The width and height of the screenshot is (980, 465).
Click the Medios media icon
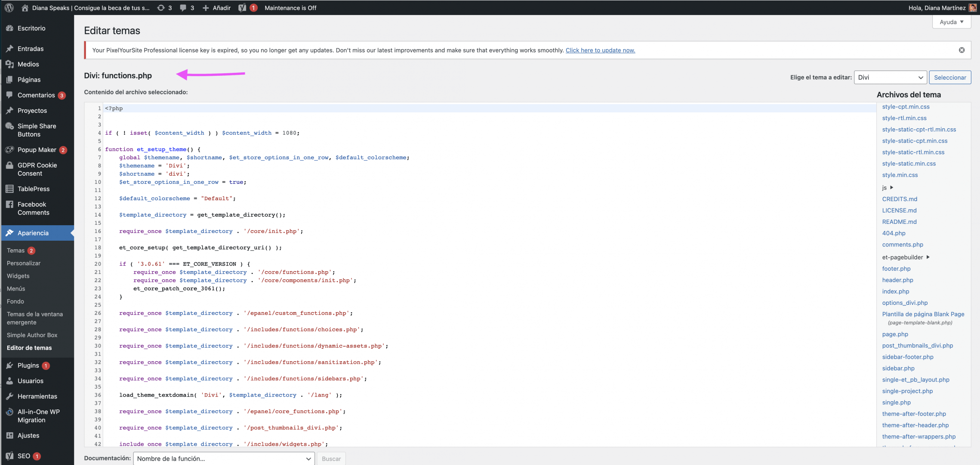pyautogui.click(x=9, y=64)
